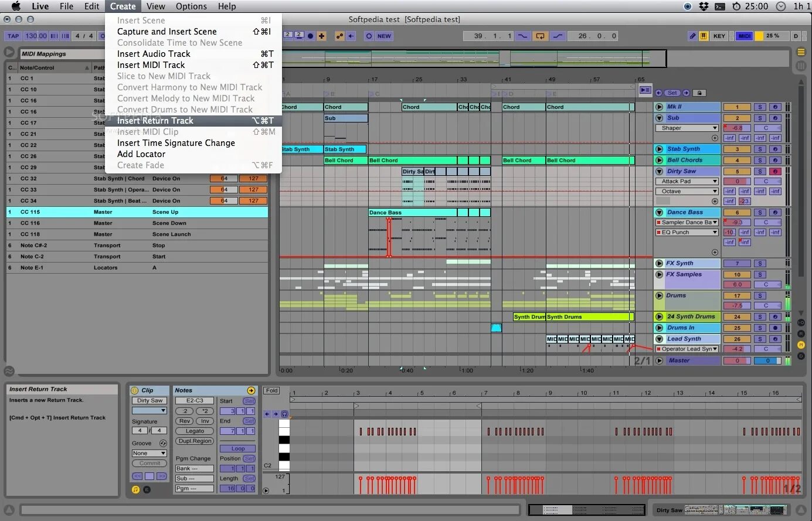Toggle the arrangement loop switch
The height and width of the screenshot is (521, 812).
tap(540, 36)
